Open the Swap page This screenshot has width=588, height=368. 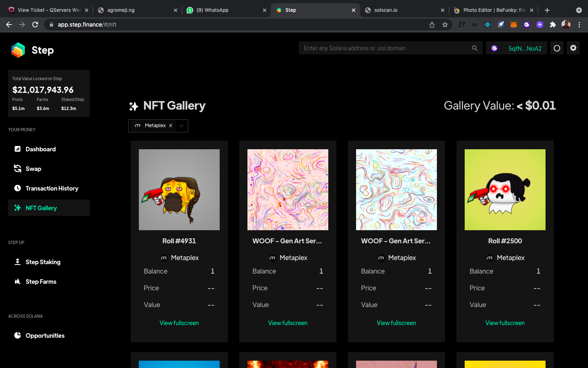(x=49, y=169)
